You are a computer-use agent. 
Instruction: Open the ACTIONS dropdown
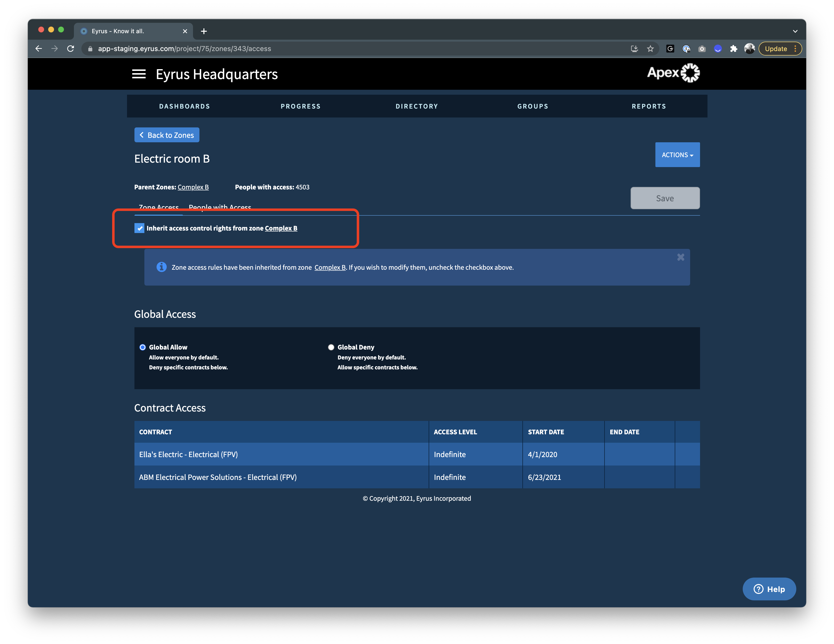677,154
